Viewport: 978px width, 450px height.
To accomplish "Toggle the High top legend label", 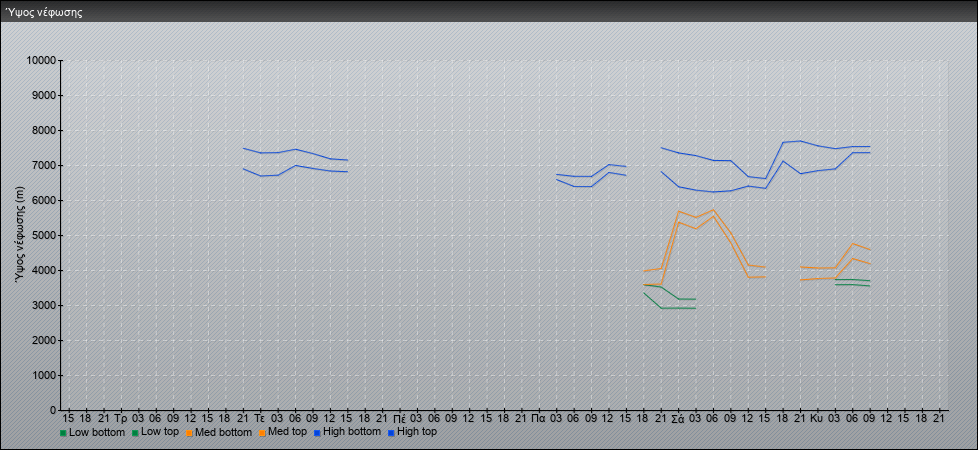I will pyautogui.click(x=417, y=431).
